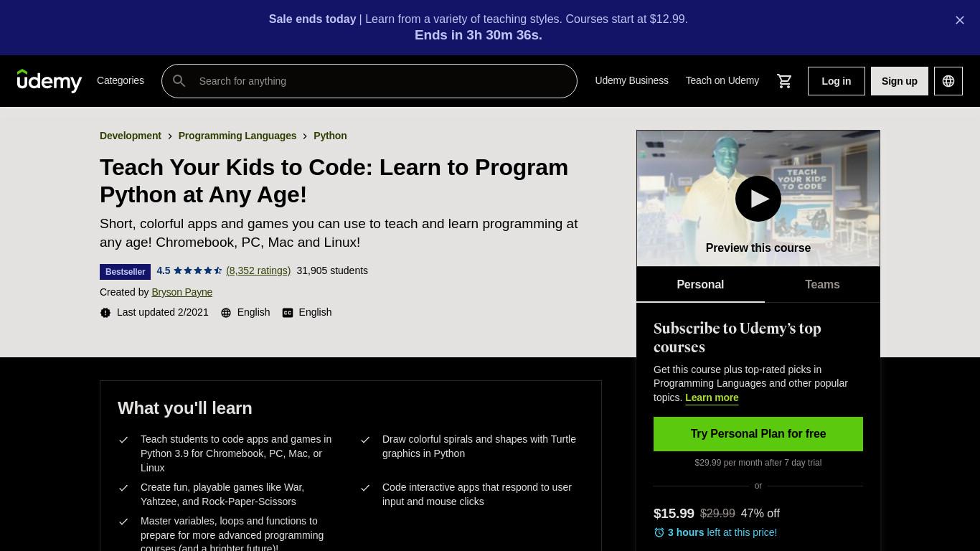This screenshot has width=980, height=551.
Task: Click the alarm clock icon by price timer
Action: coord(659,532)
